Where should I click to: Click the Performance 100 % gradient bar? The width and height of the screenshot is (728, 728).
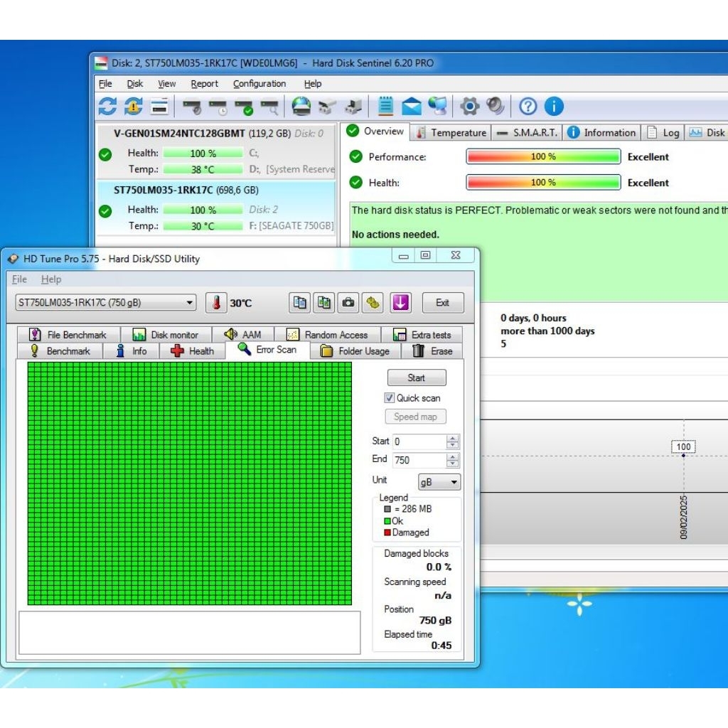(x=543, y=156)
